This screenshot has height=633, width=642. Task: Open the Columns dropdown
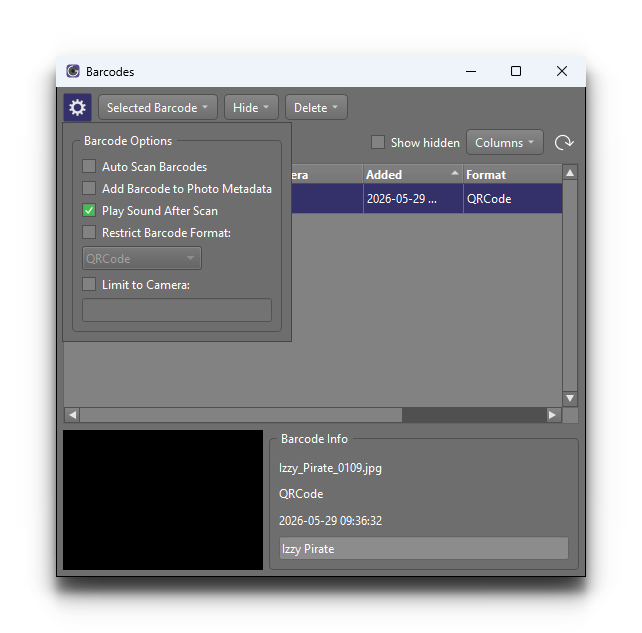coord(505,142)
